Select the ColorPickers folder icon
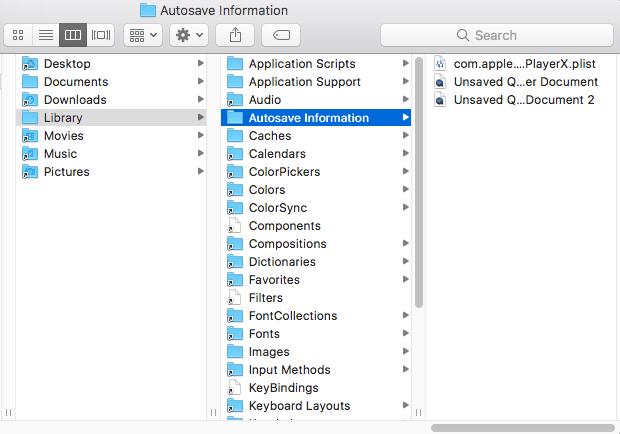Image resolution: width=620 pixels, height=434 pixels. click(235, 172)
